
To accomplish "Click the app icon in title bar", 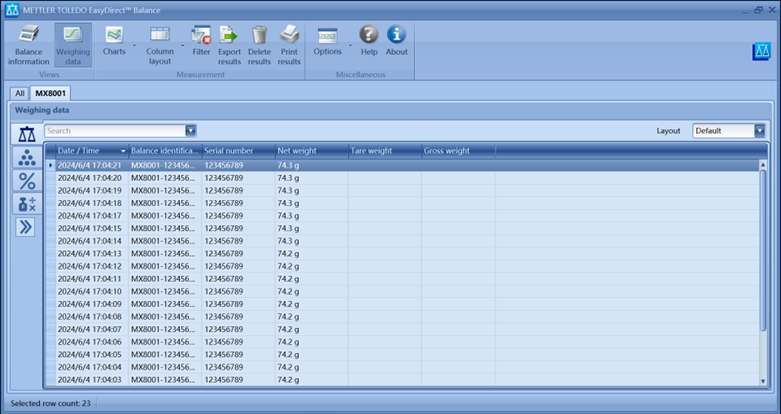I will 12,10.
